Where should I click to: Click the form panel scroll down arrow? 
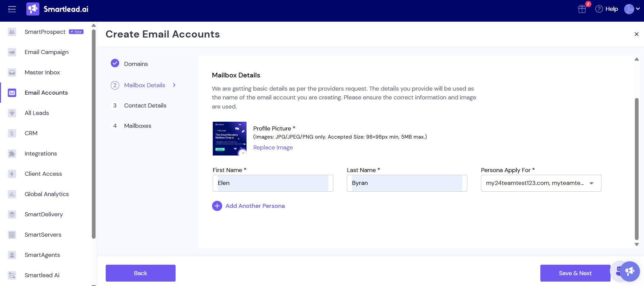point(637,244)
